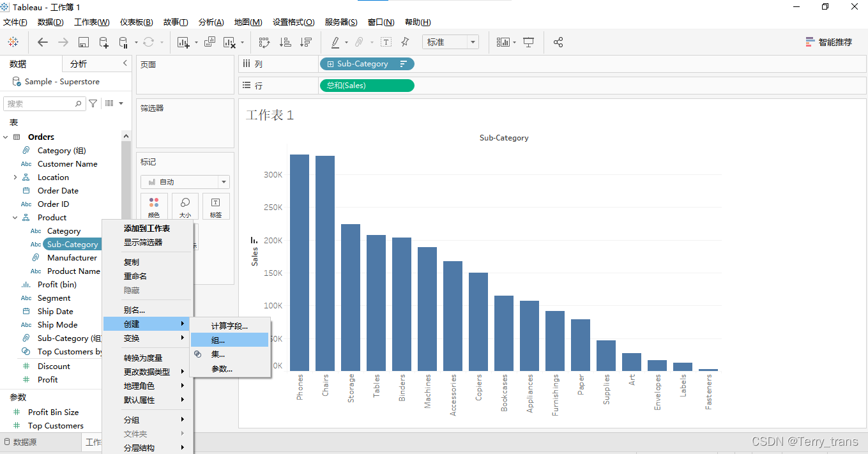Viewport: 868px width, 454px height.
Task: Open the Transform submenu in the context menu
Action: (x=148, y=338)
